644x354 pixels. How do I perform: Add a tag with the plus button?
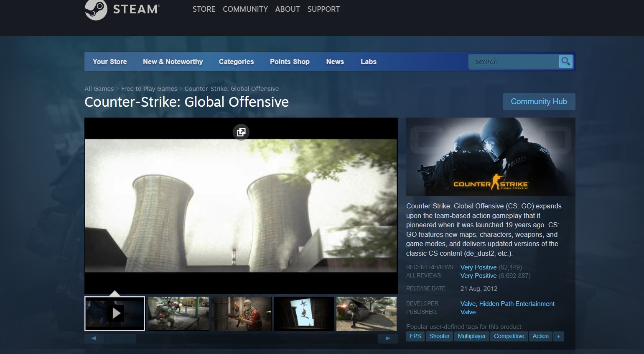[559, 336]
